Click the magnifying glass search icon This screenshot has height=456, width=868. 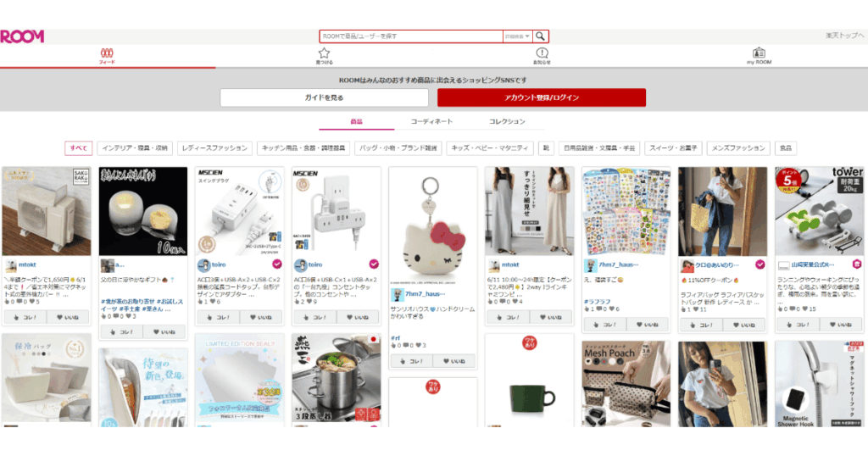[540, 36]
